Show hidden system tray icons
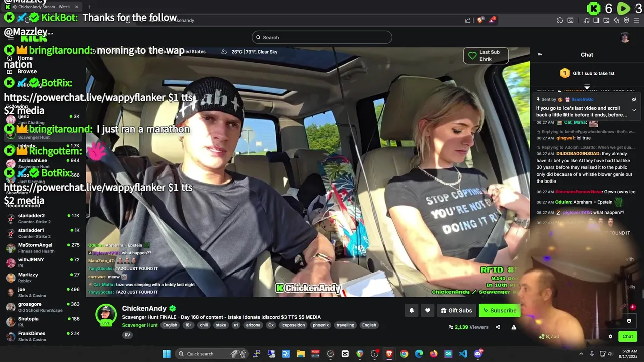 click(x=581, y=354)
